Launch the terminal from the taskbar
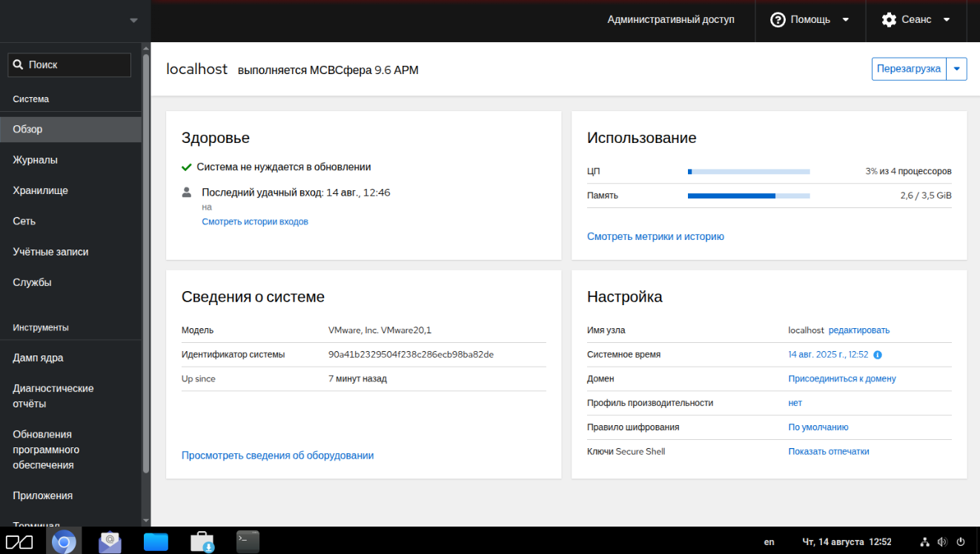The image size is (980, 554). pyautogui.click(x=248, y=541)
